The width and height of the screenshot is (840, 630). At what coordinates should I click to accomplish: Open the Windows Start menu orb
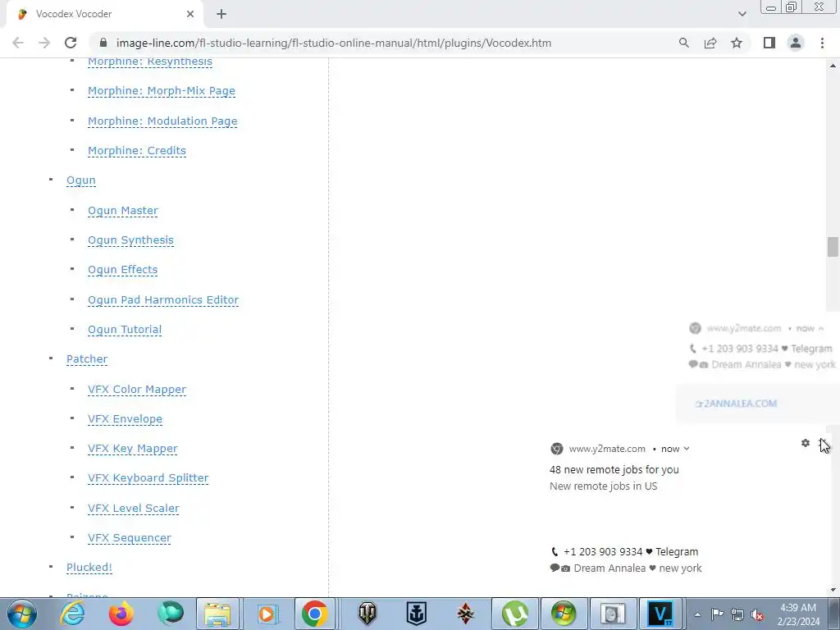tap(21, 614)
